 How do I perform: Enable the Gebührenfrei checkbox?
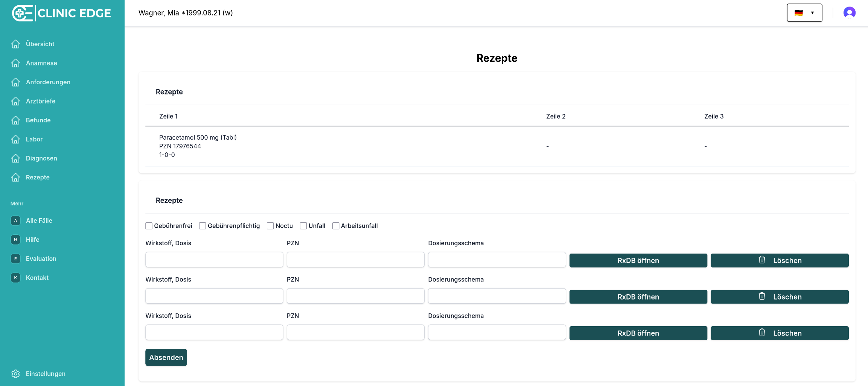(149, 226)
